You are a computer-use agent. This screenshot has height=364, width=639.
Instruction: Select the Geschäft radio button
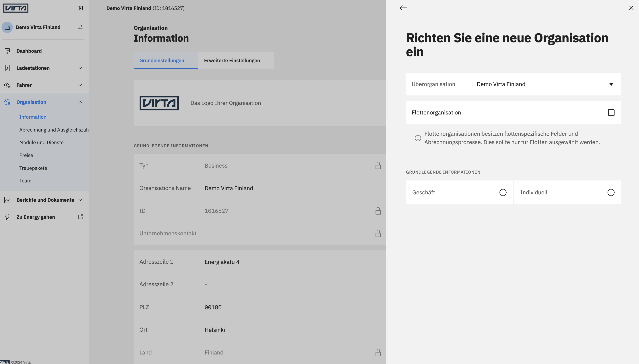503,192
